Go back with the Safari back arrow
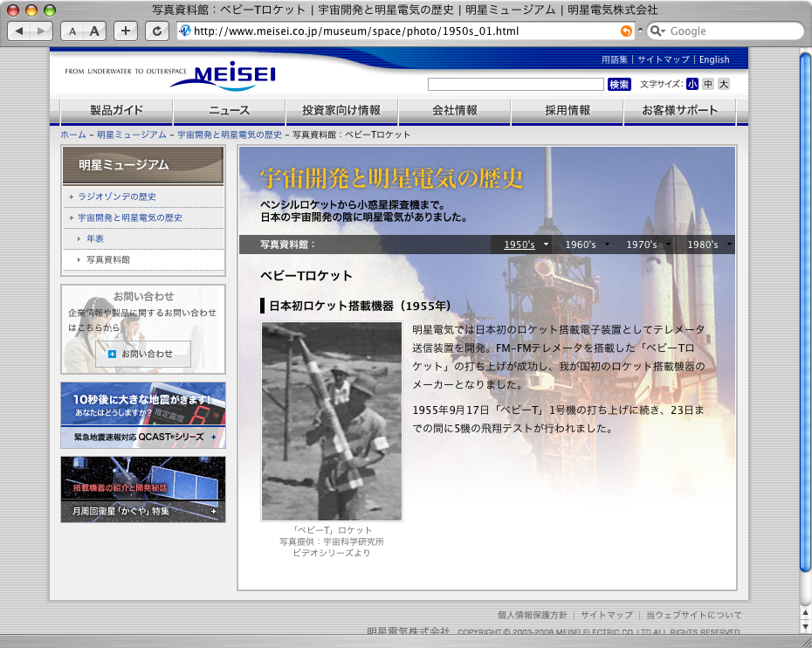This screenshot has height=648, width=812. (x=20, y=31)
